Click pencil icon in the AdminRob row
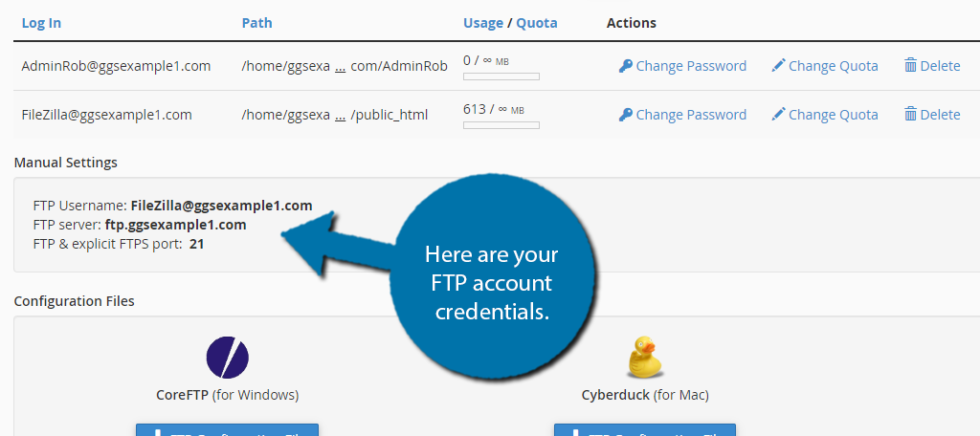The width and height of the screenshot is (980, 436). (779, 66)
